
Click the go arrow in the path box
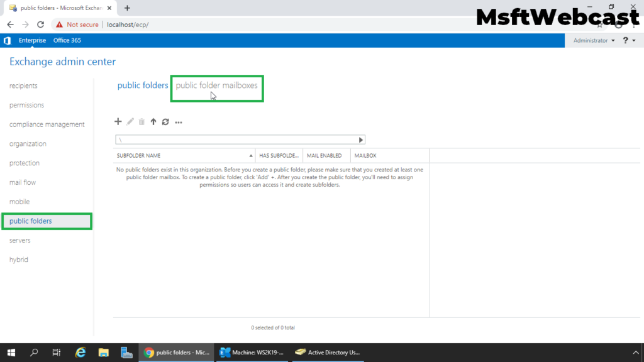coord(360,140)
